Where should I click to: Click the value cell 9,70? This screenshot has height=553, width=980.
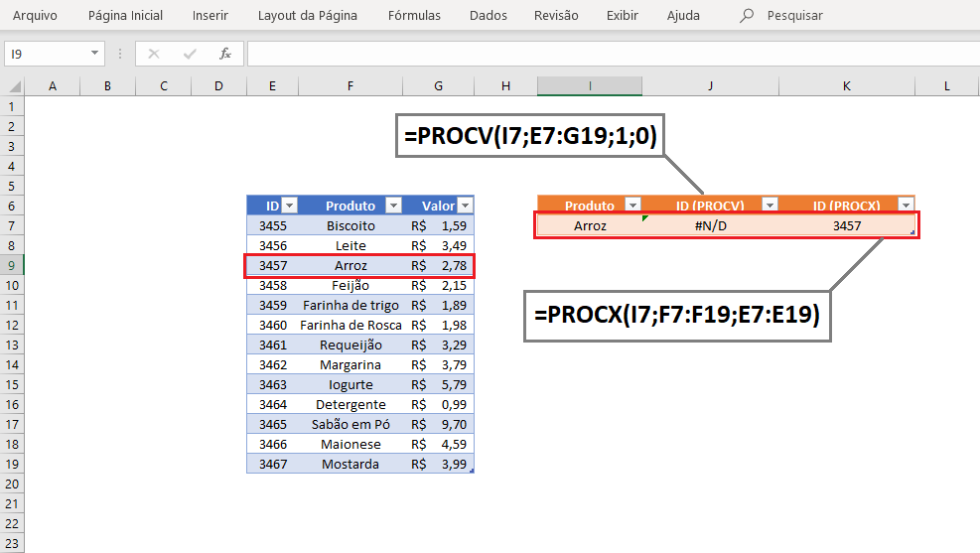[439, 424]
